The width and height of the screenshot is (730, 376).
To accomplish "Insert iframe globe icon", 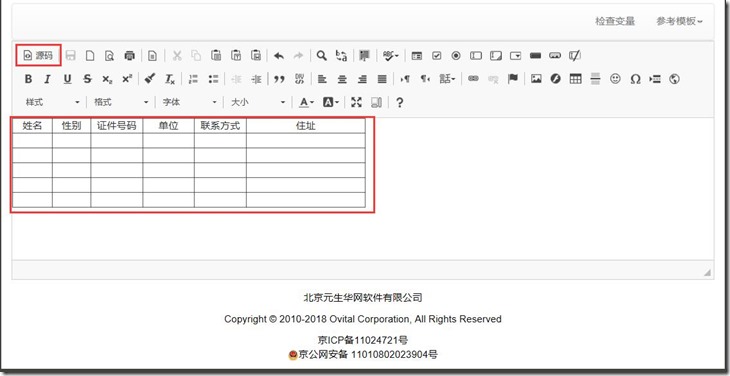I will [x=675, y=79].
